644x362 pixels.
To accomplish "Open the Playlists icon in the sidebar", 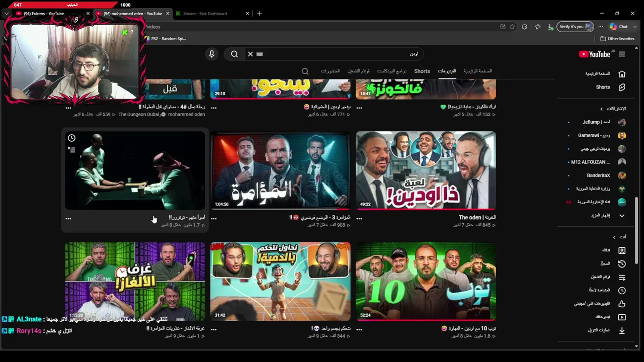I will [x=622, y=277].
